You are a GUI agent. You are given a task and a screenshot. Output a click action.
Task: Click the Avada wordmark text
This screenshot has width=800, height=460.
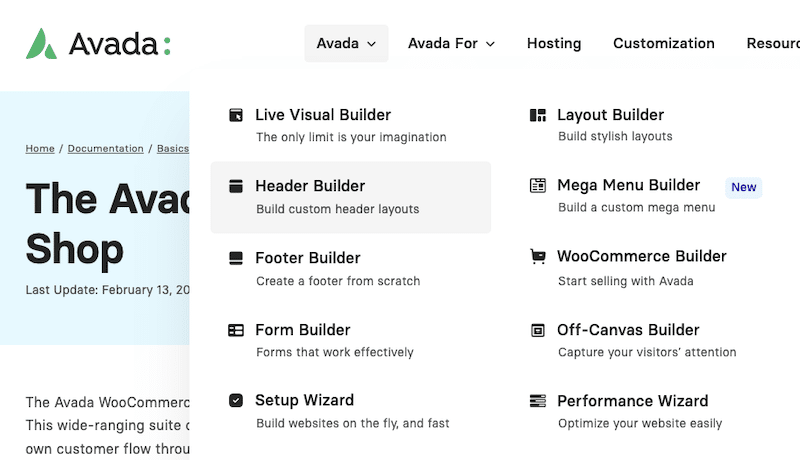click(113, 44)
